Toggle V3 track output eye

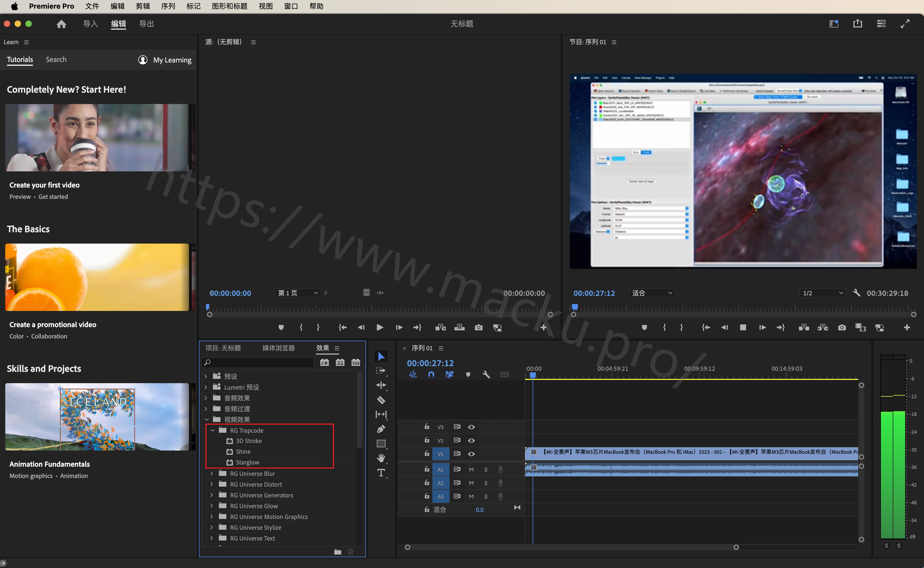click(x=471, y=427)
